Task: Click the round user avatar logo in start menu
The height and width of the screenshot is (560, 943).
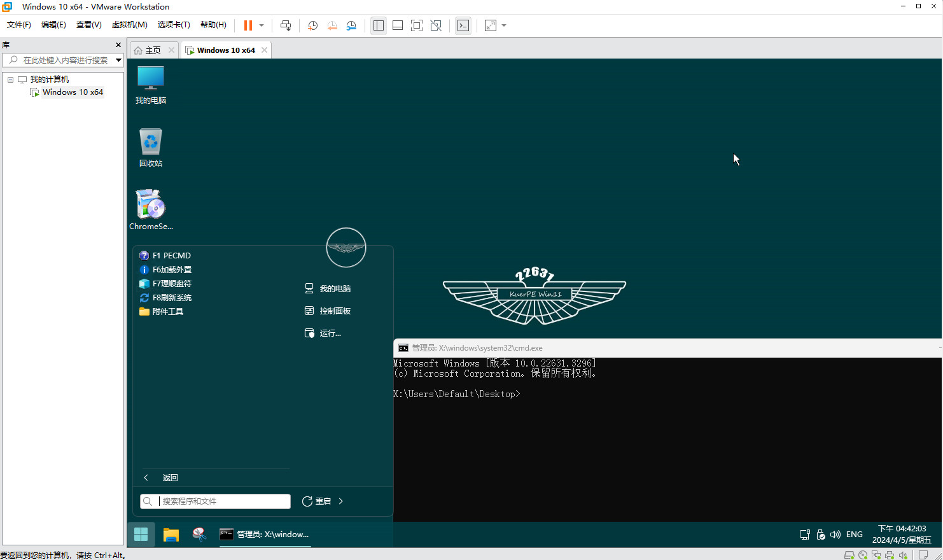Action: tap(346, 248)
